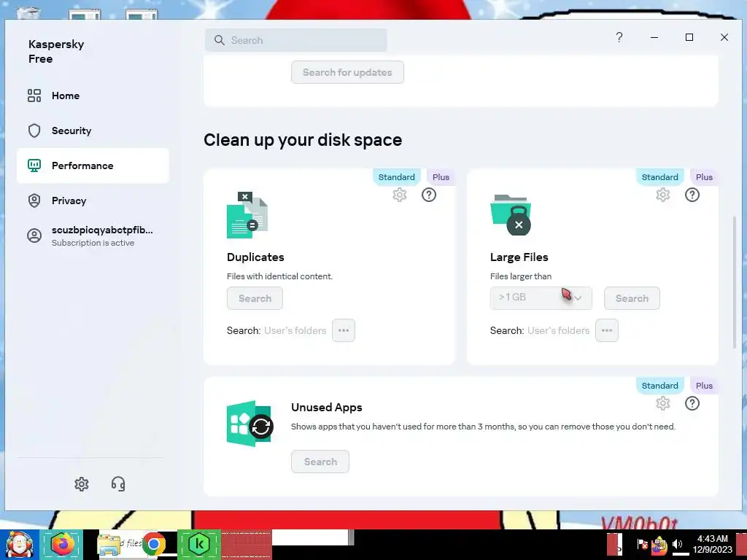Click the Privacy badge icon

coord(34,201)
